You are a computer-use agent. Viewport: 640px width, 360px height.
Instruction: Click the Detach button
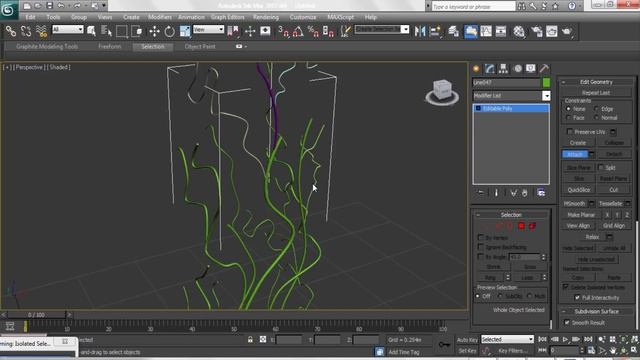pos(613,154)
